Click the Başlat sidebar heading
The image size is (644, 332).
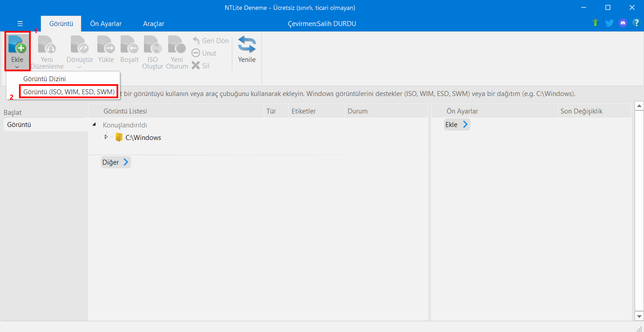pos(13,113)
